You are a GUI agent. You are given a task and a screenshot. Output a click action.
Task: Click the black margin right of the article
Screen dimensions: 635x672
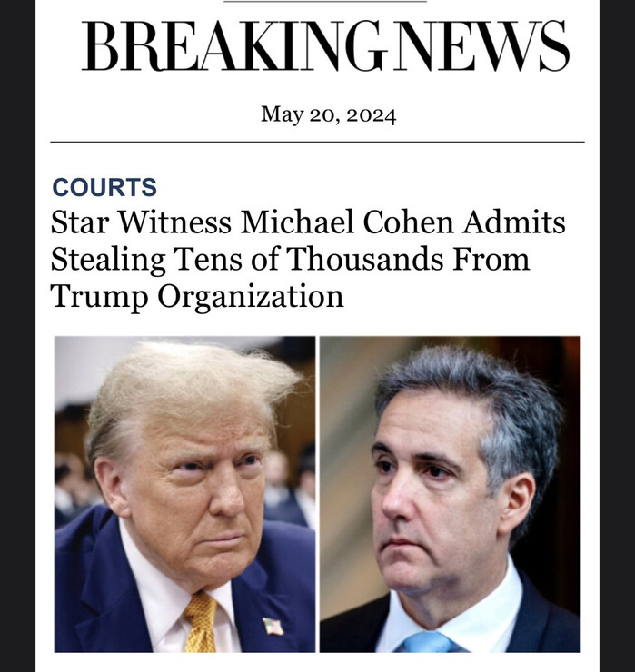(x=618, y=336)
